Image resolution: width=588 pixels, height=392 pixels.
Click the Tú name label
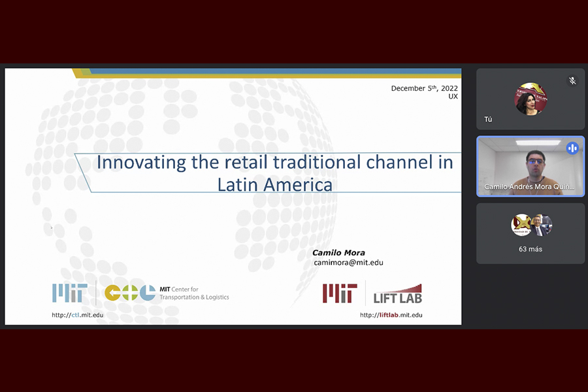pos(488,120)
